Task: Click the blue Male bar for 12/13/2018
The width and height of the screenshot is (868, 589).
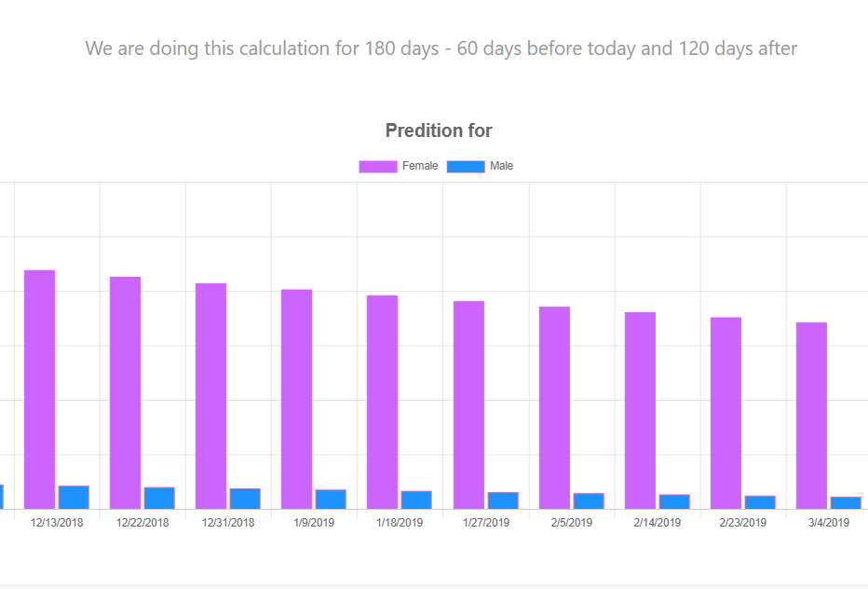Action: point(74,498)
